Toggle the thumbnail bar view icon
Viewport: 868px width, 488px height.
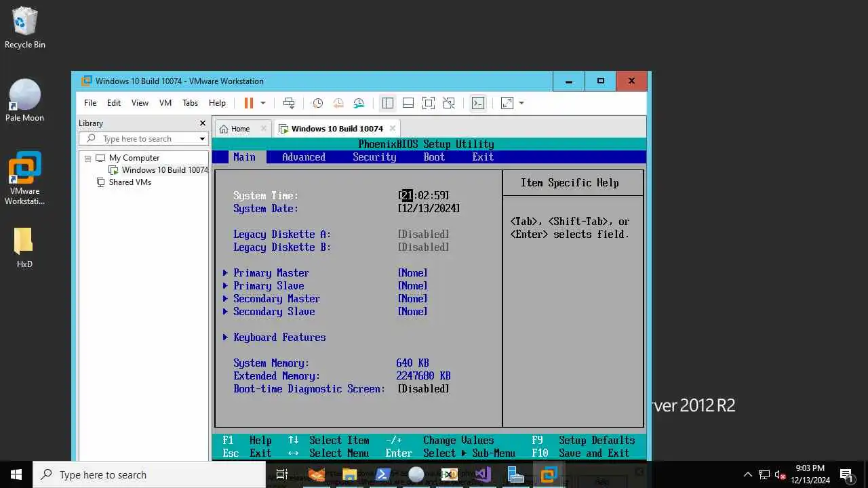point(408,103)
